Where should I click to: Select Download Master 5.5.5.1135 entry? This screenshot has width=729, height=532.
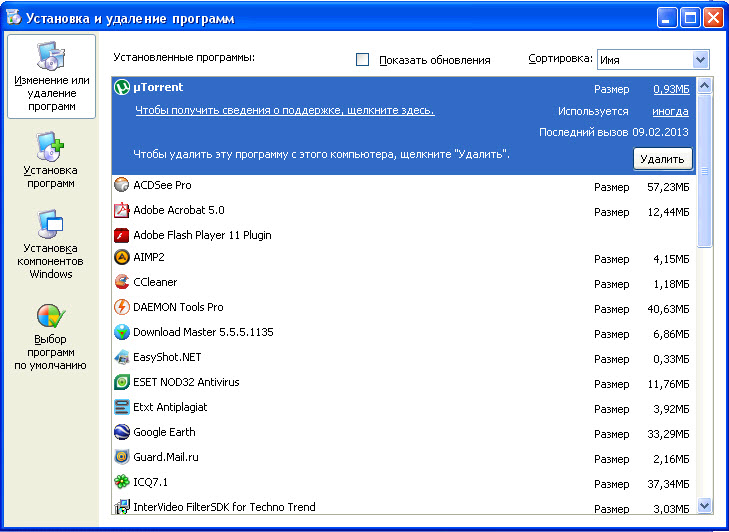click(203, 332)
